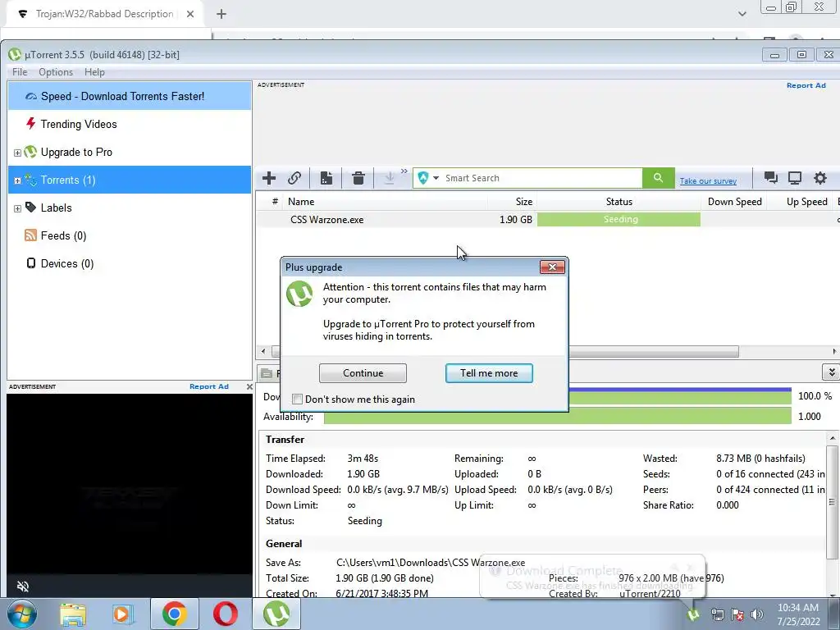The image size is (840, 630).
Task: Open the File menu
Action: (x=20, y=72)
